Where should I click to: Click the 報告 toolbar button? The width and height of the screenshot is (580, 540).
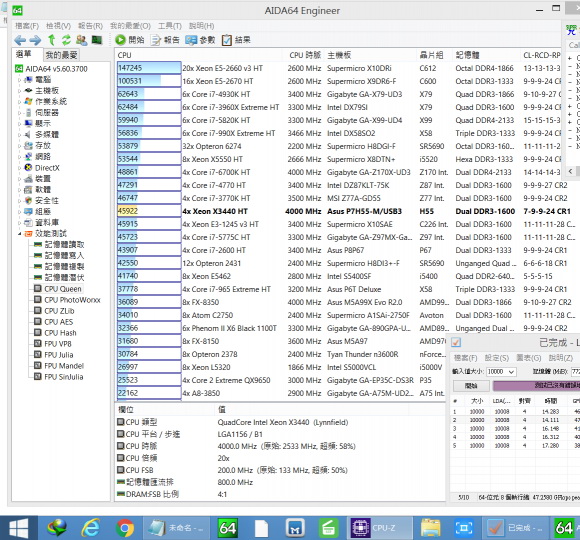[x=165, y=40]
